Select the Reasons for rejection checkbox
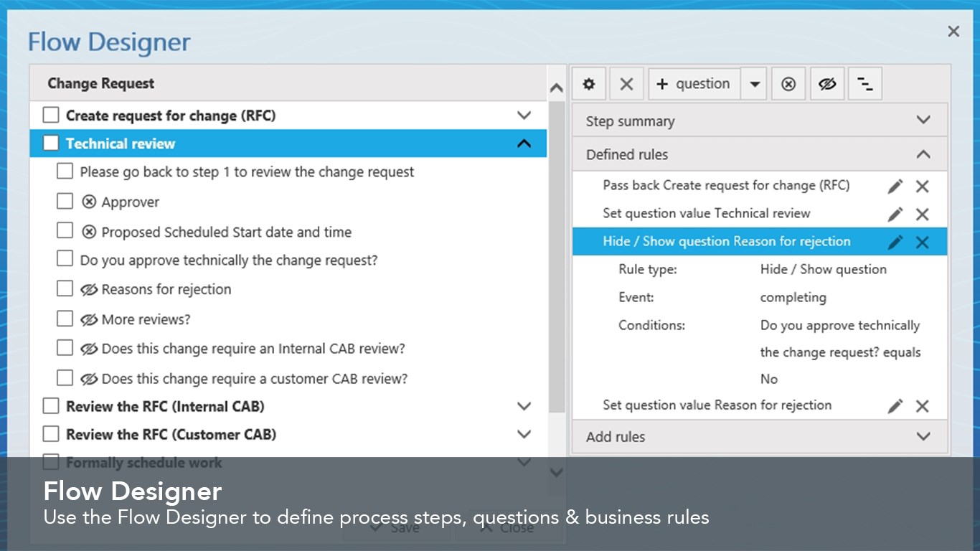 65,288
